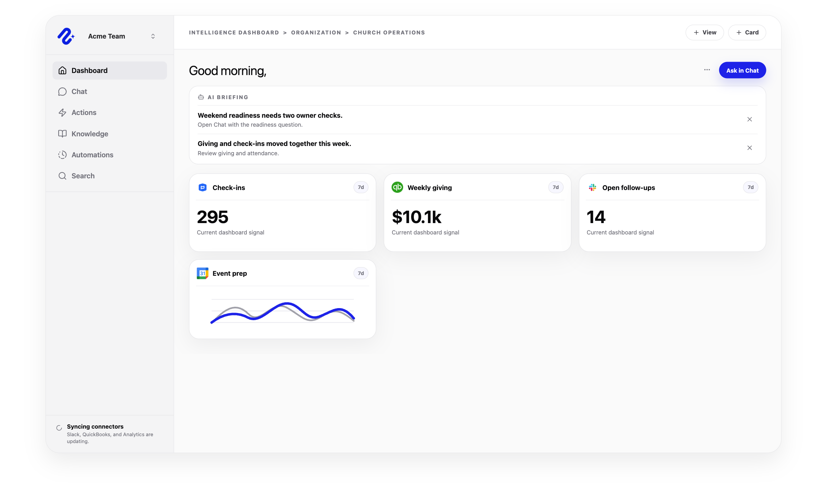Change the 7d range on Check-ins card
The height and width of the screenshot is (504, 827).
coord(361,187)
